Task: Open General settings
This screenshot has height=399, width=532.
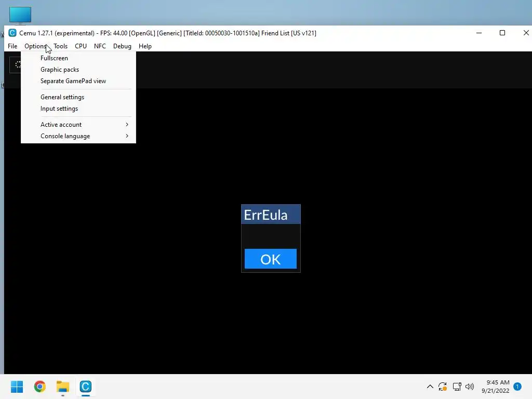Action: (x=78, y=97)
